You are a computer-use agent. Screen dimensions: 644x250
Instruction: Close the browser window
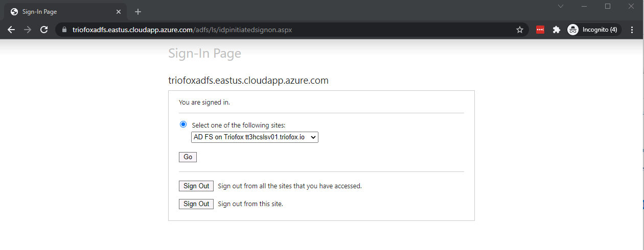(x=631, y=6)
